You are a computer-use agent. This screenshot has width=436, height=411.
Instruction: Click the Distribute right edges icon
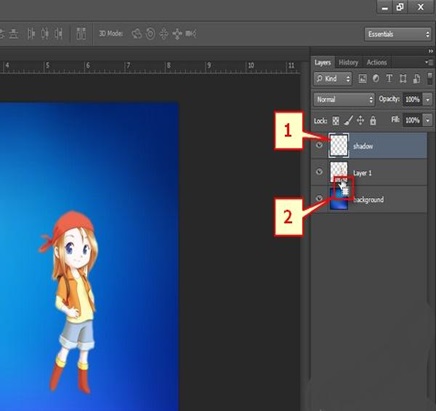[59, 34]
